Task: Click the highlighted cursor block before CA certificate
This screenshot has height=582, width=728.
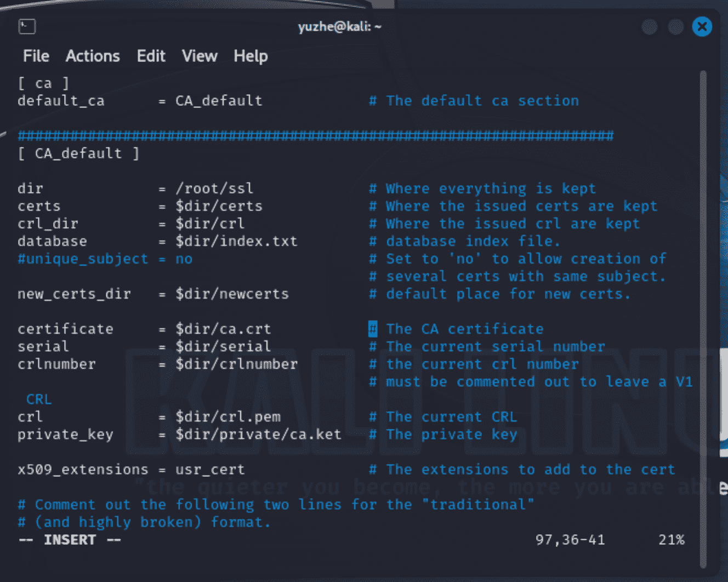Action: coord(373,329)
